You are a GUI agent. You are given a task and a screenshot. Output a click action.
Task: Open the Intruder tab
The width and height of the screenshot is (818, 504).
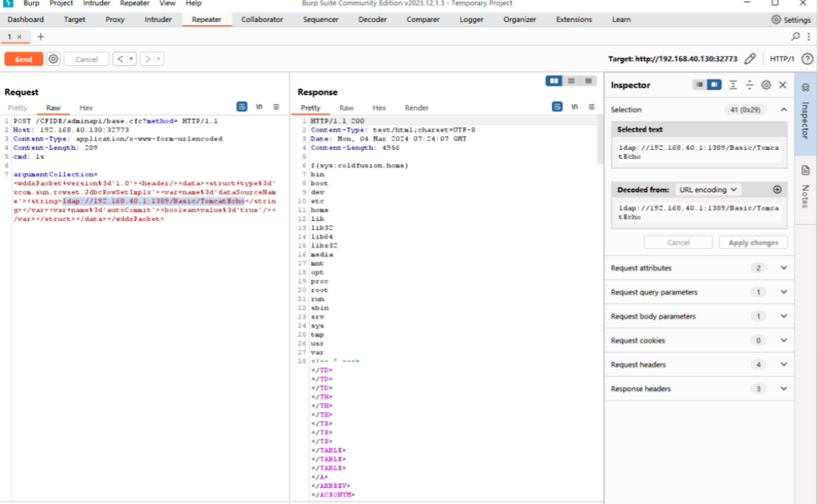pyautogui.click(x=158, y=20)
